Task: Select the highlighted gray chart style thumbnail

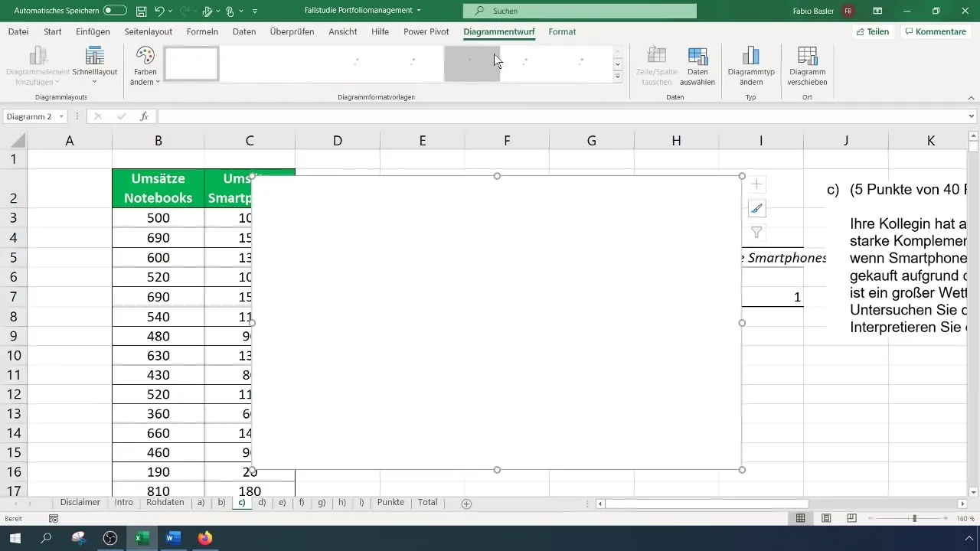Action: [472, 64]
